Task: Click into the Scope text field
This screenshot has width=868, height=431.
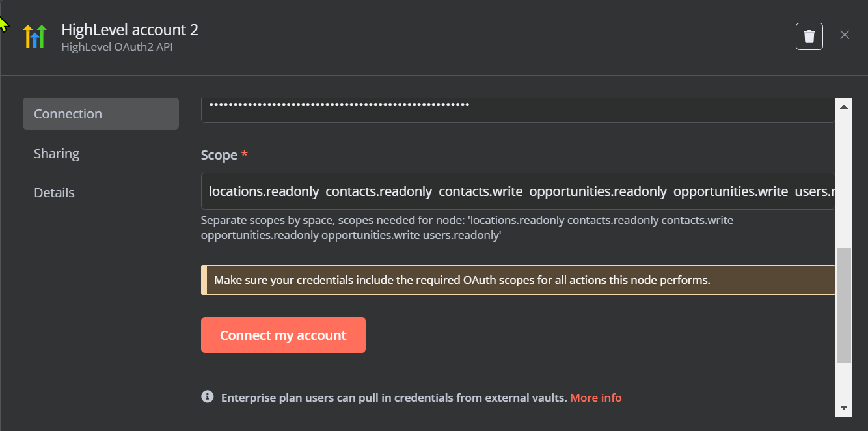Action: pos(517,191)
